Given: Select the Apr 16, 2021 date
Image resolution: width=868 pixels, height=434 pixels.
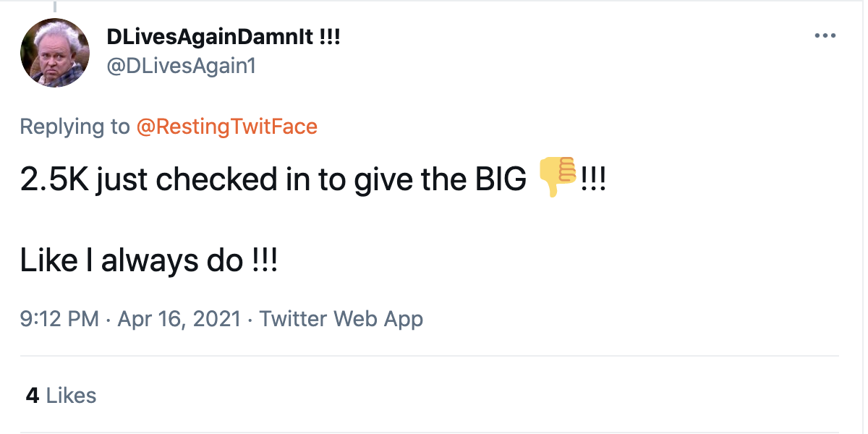Looking at the screenshot, I should [178, 319].
